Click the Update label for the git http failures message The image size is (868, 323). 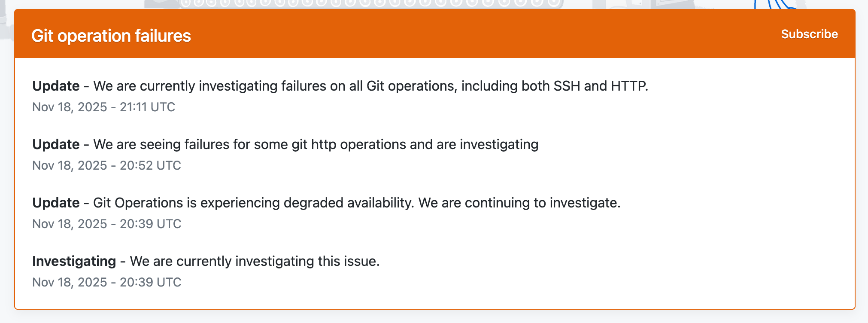pos(56,144)
